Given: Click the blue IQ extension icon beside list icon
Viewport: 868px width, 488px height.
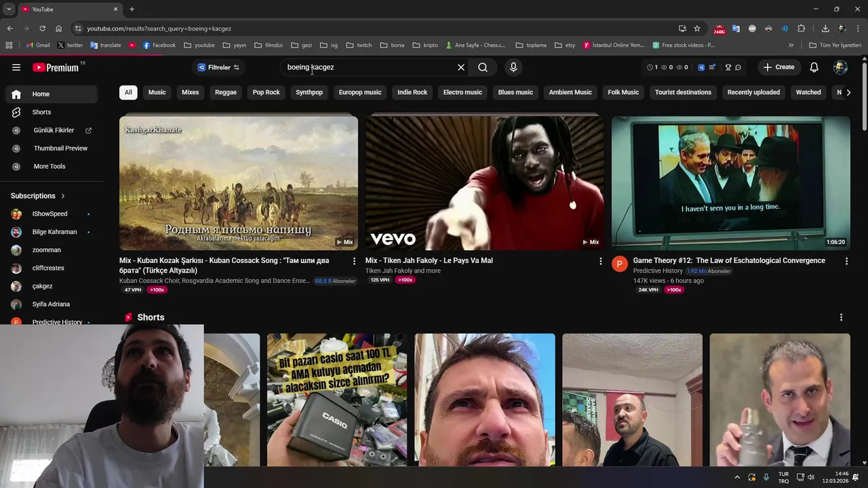Looking at the screenshot, I should coord(701,67).
